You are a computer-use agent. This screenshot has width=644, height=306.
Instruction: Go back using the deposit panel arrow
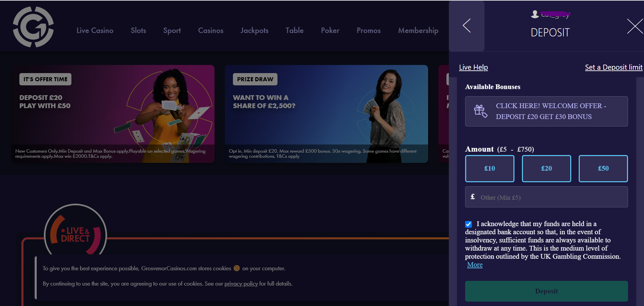467,26
